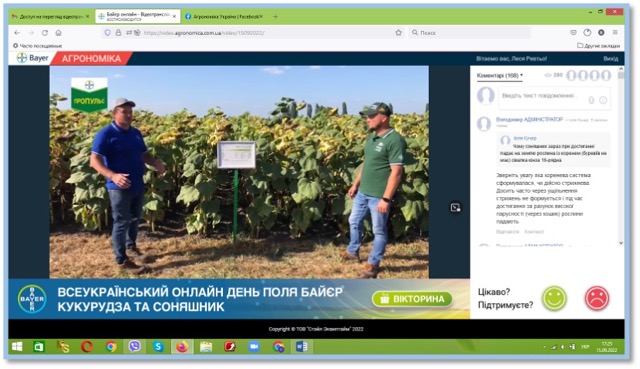This screenshot has width=640, height=369.
Task: Click the Bayer logo in the site header
Action: tap(33, 58)
